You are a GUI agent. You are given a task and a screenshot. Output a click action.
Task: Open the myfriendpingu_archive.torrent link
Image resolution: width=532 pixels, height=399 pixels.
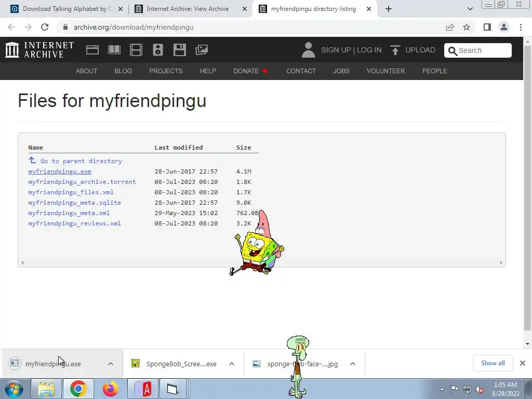82,182
